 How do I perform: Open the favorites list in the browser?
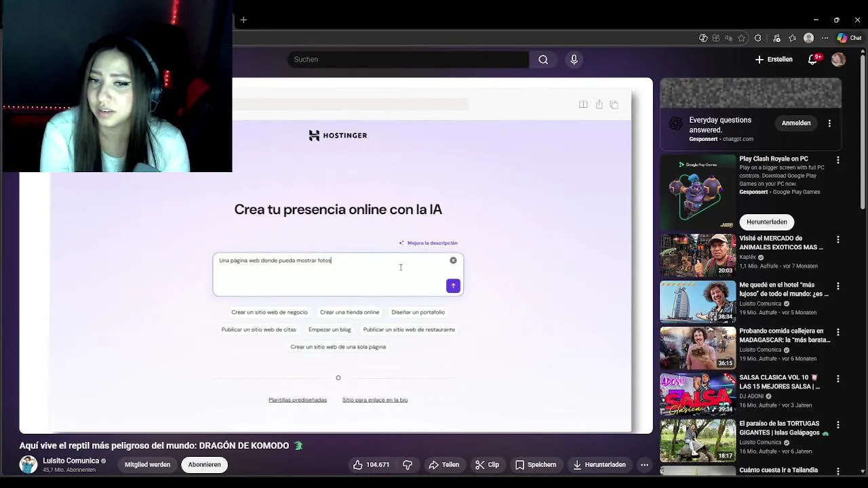pos(792,38)
